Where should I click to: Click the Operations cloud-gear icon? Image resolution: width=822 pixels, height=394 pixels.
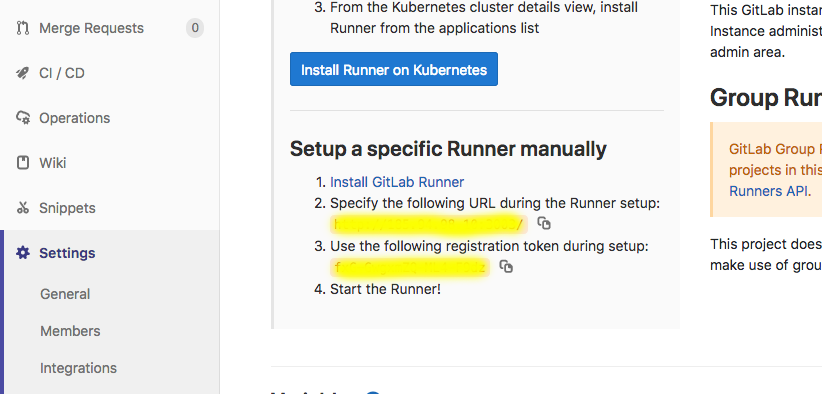pos(23,118)
